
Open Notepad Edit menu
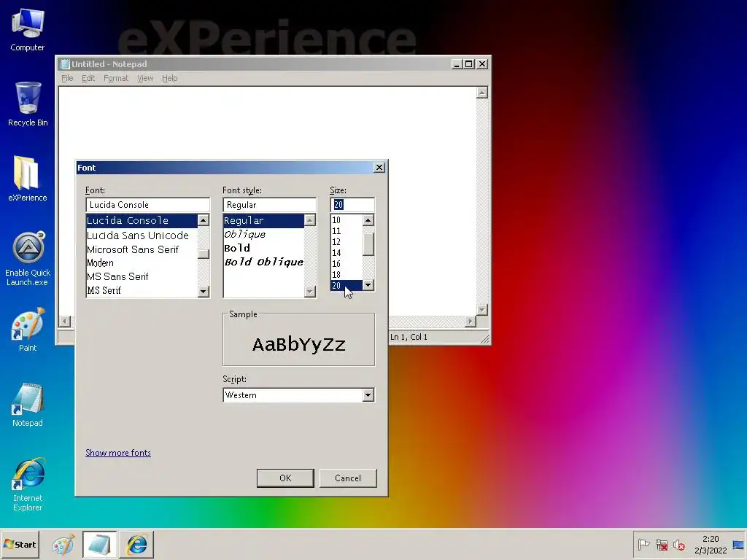tap(88, 78)
